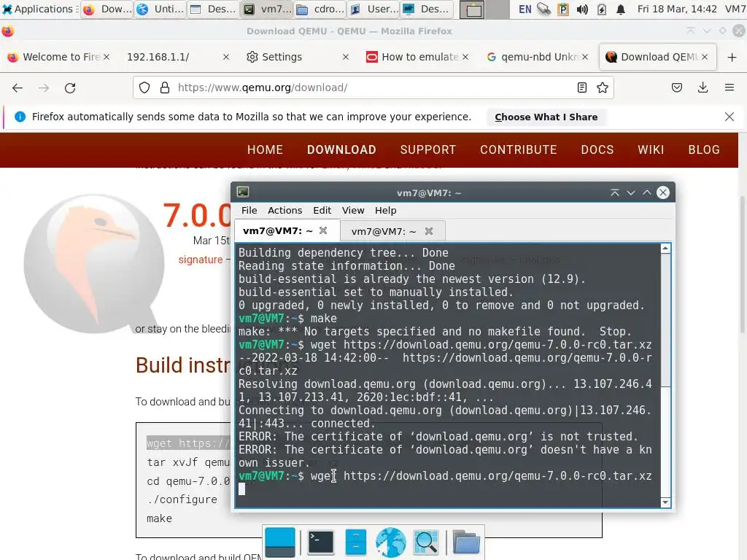Click the dock show desktop icon
Image resolution: width=747 pixels, height=560 pixels.
[x=280, y=542]
